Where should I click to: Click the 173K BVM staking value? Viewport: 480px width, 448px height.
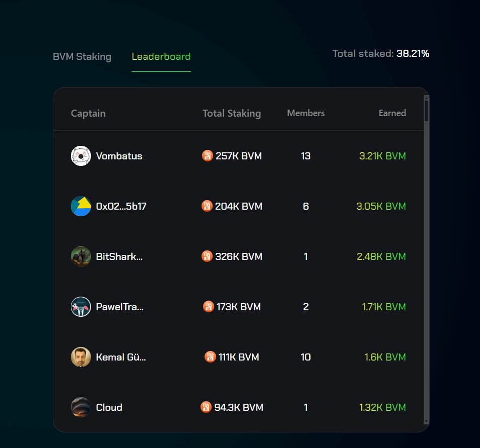(239, 307)
